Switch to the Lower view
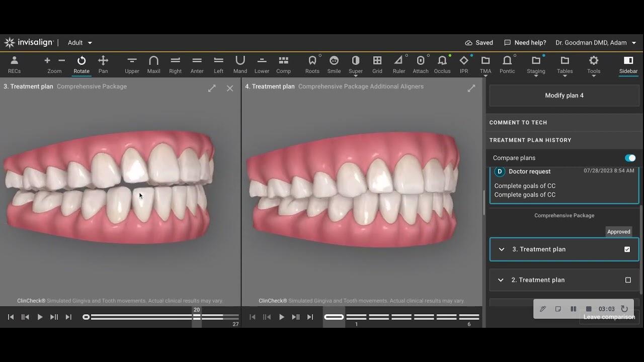 tap(262, 64)
